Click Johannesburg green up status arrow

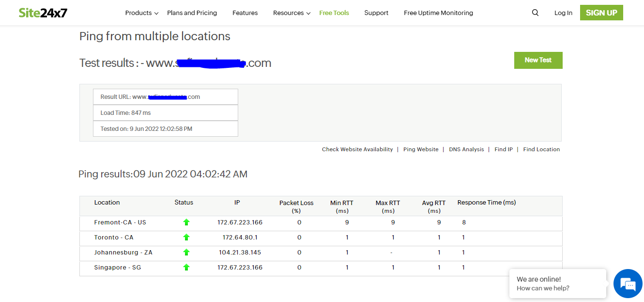pyautogui.click(x=186, y=253)
